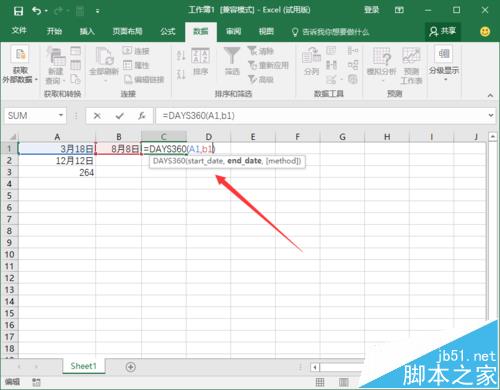Click the 重新应用 reapply filter button
This screenshot has height=390, width=500.
268,65
